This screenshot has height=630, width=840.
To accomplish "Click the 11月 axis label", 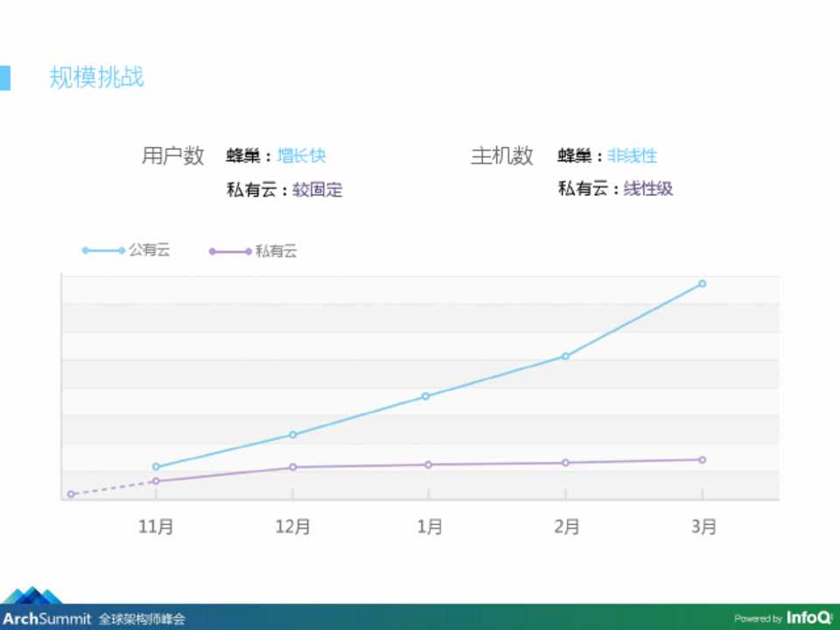I will point(157,527).
